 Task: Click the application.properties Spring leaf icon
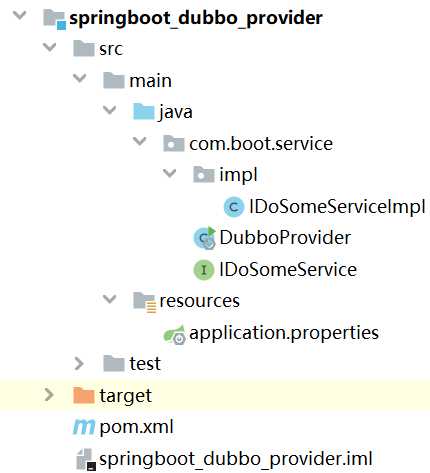click(174, 334)
